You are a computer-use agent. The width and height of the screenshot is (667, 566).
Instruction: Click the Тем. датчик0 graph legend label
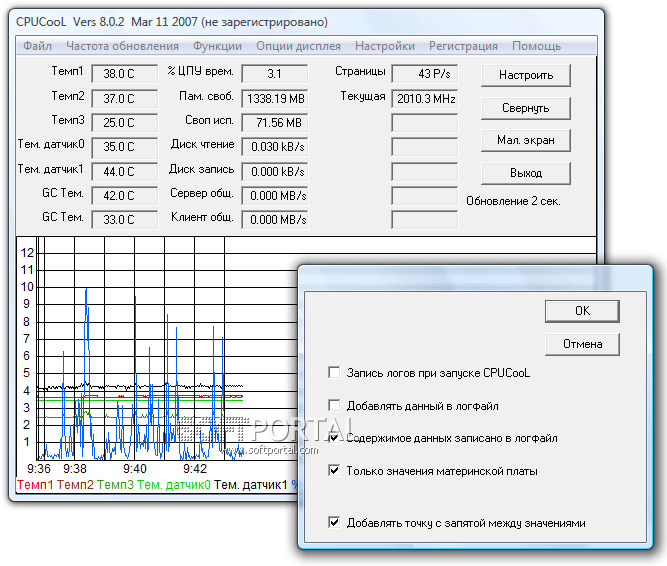tap(174, 485)
